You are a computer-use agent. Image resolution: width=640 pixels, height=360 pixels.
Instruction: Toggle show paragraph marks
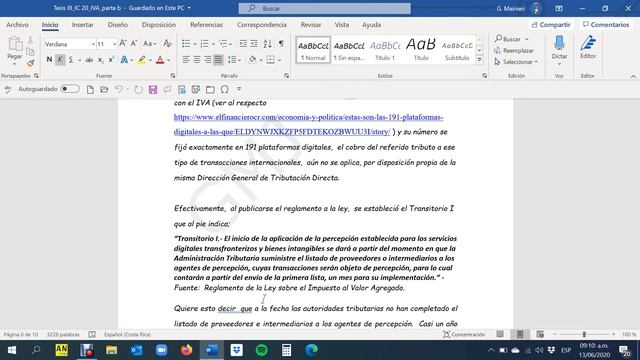point(281,43)
